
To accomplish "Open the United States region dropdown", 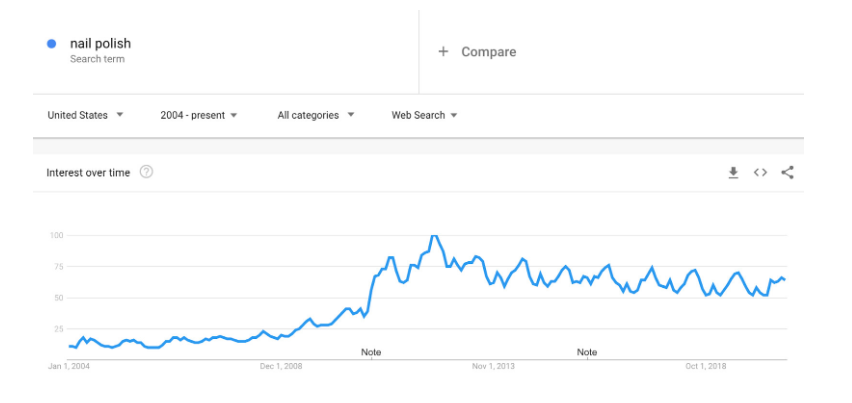I will pos(85,115).
